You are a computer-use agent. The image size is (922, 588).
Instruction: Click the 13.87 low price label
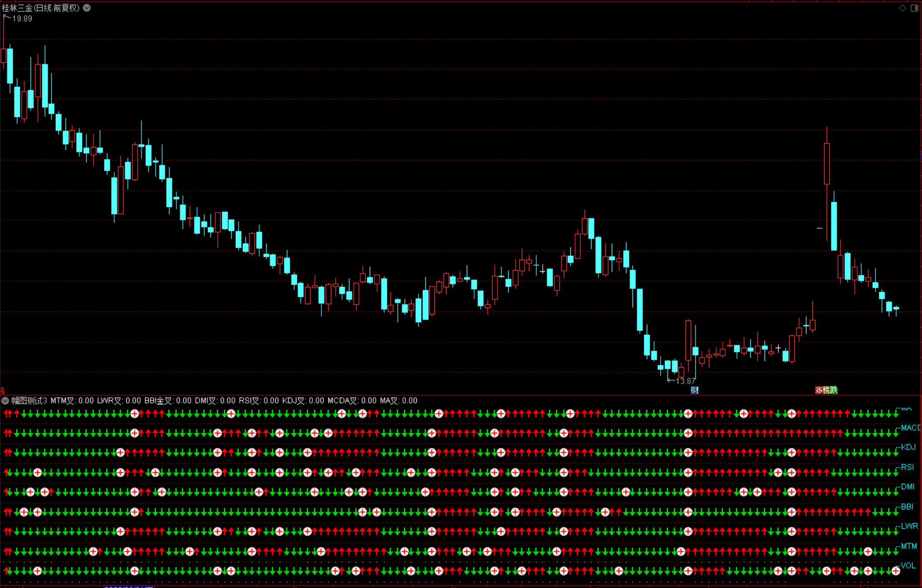pos(685,381)
